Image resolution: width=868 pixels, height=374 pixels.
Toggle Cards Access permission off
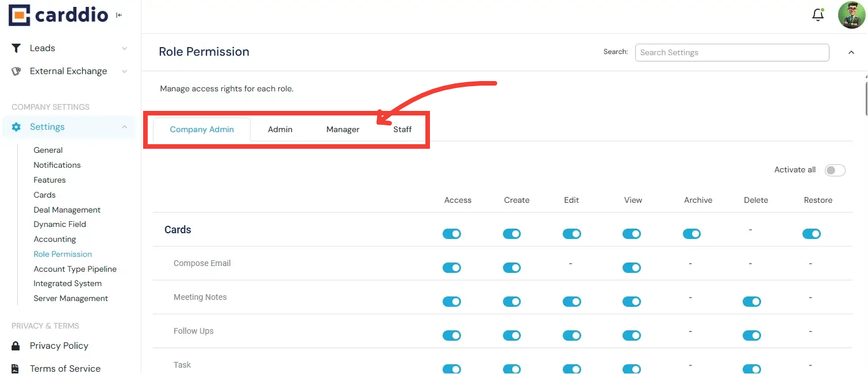tap(452, 234)
